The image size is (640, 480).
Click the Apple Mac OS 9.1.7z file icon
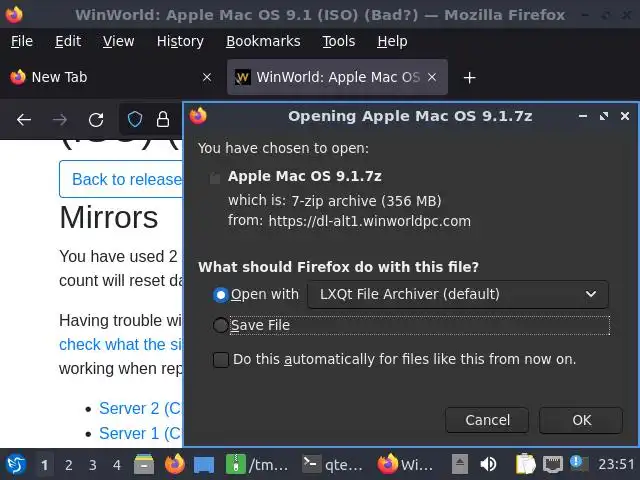(215, 178)
